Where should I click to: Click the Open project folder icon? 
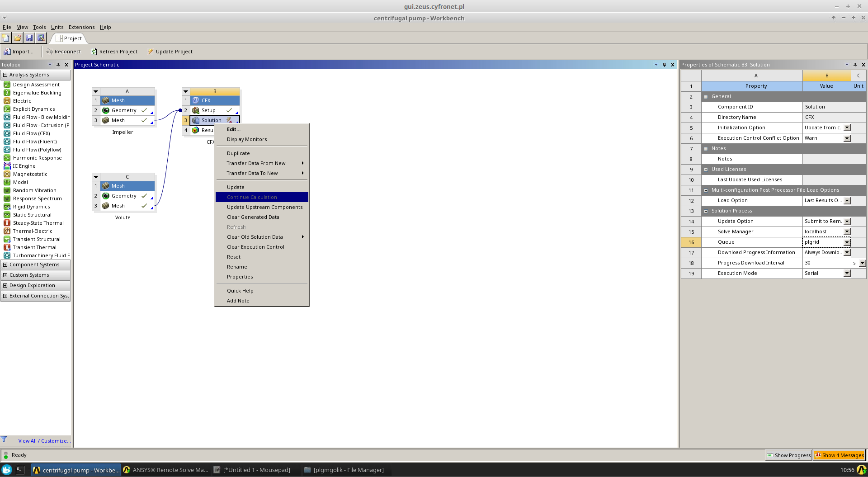click(x=18, y=38)
